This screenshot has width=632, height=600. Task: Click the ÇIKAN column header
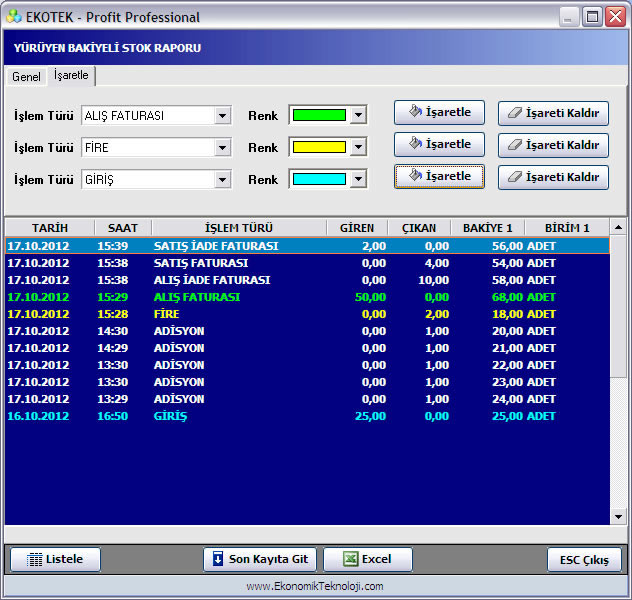(x=419, y=228)
